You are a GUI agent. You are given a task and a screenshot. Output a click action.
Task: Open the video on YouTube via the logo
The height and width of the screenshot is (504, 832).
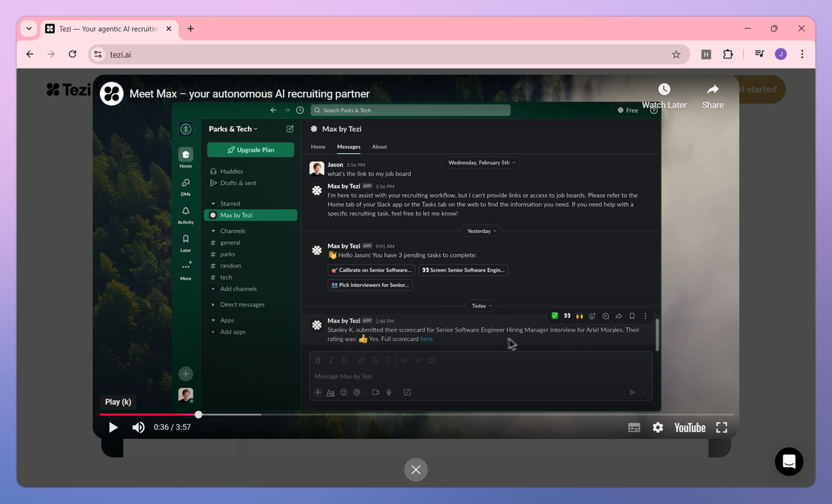tap(690, 428)
